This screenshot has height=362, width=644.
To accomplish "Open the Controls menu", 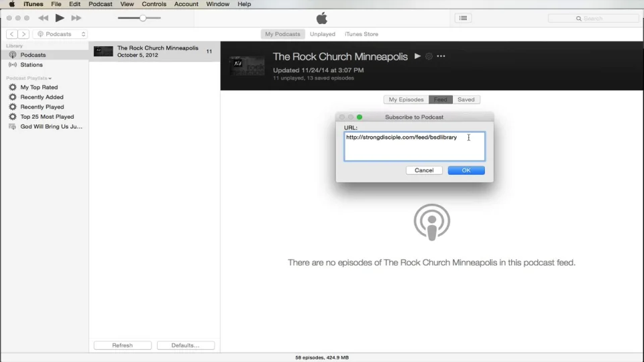I will (154, 4).
